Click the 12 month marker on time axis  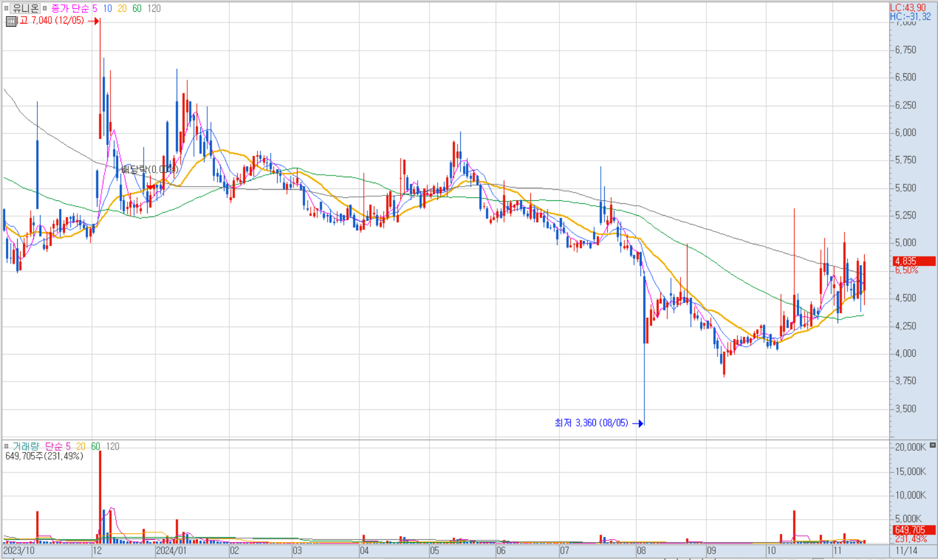97,551
